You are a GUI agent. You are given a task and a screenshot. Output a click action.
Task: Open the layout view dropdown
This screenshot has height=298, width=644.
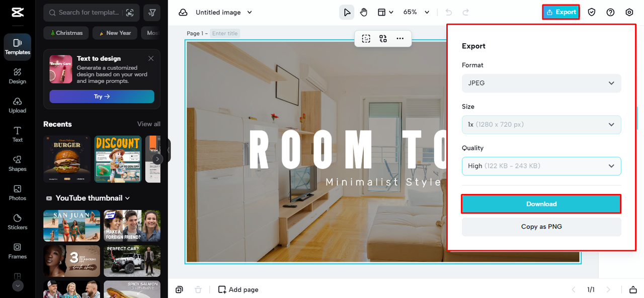coord(385,12)
